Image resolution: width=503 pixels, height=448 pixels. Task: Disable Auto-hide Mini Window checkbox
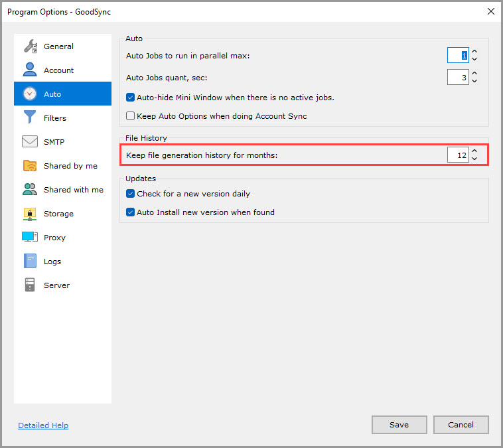130,98
